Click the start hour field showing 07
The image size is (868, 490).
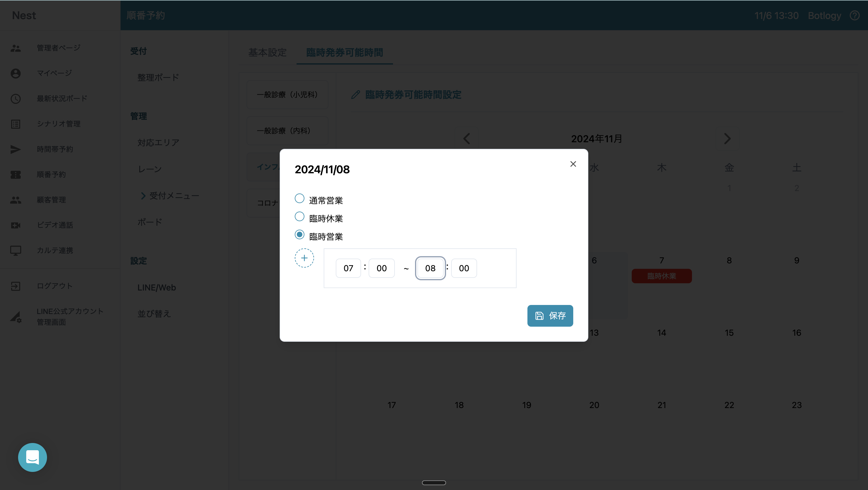(x=348, y=268)
